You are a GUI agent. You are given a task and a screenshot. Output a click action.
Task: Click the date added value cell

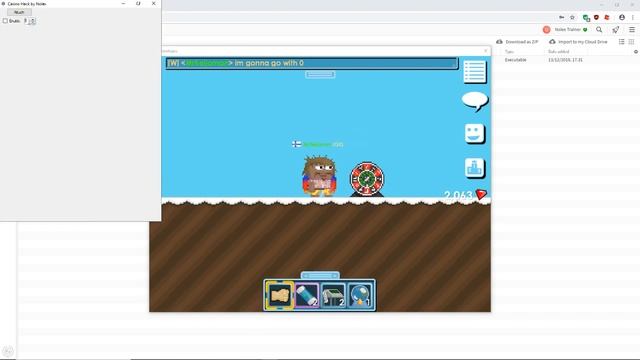pos(565,60)
